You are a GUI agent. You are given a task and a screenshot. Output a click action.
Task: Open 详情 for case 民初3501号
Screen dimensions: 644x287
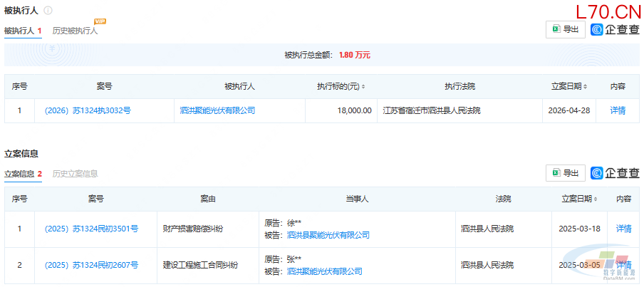coord(623,229)
